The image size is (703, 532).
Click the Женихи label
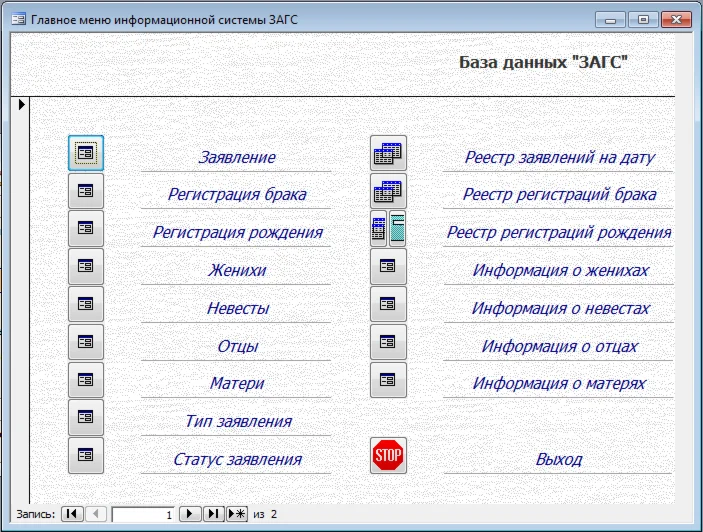[237, 270]
